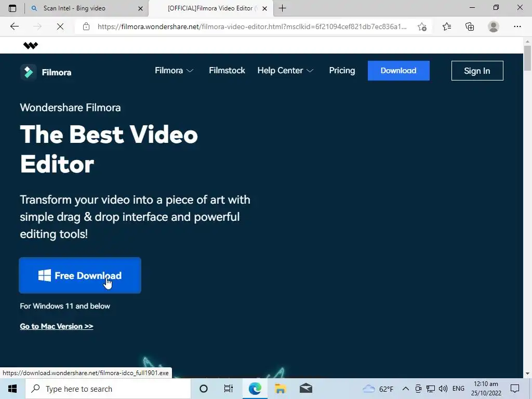Open the notification center icon

coord(515,389)
